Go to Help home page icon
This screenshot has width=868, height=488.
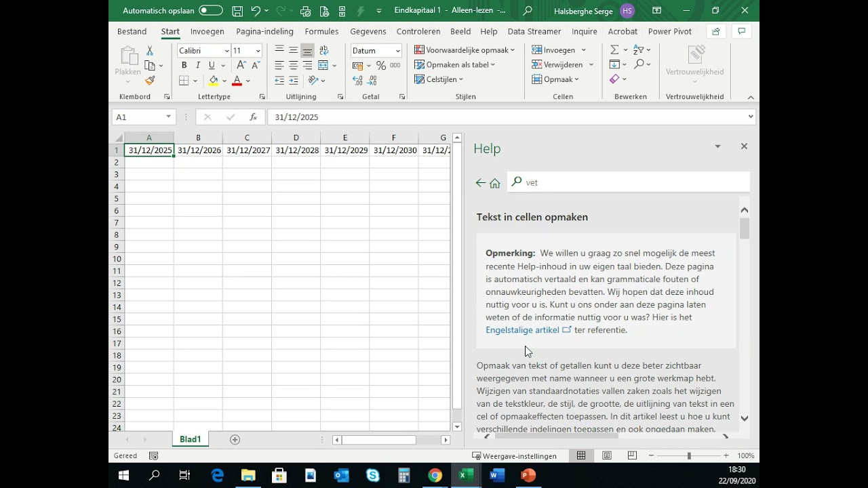point(495,183)
